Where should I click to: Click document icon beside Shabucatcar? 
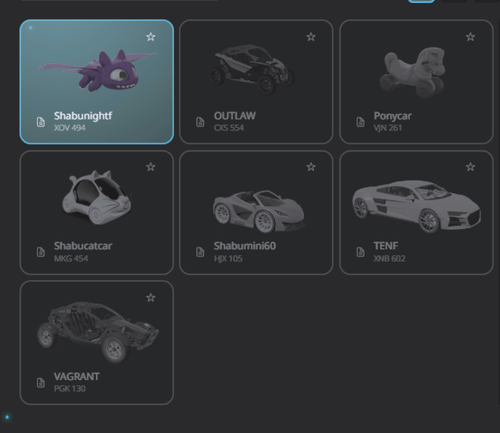coord(41,252)
